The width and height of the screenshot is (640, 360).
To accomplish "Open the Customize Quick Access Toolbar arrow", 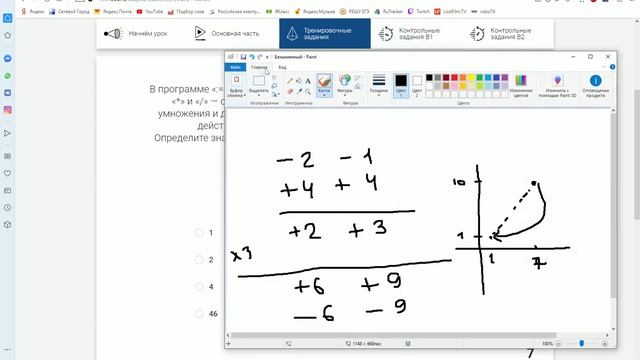I will click(267, 58).
